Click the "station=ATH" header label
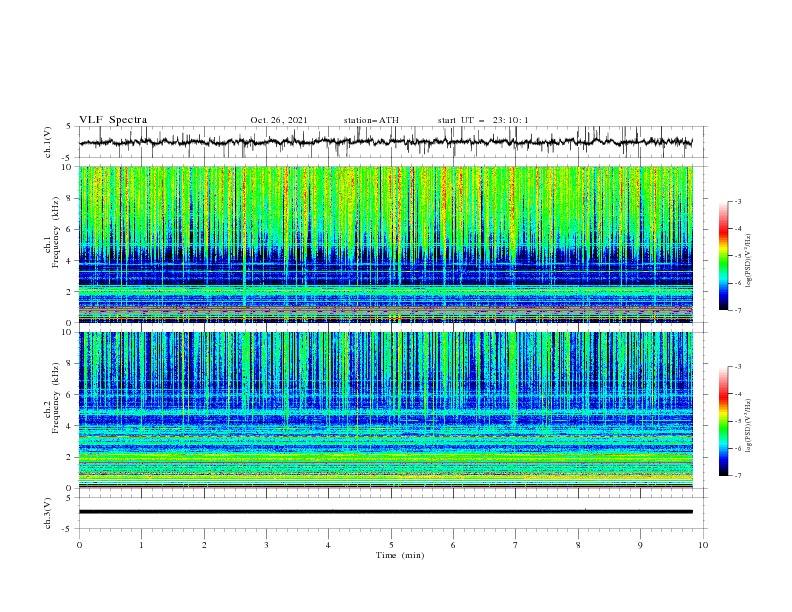 [371, 120]
